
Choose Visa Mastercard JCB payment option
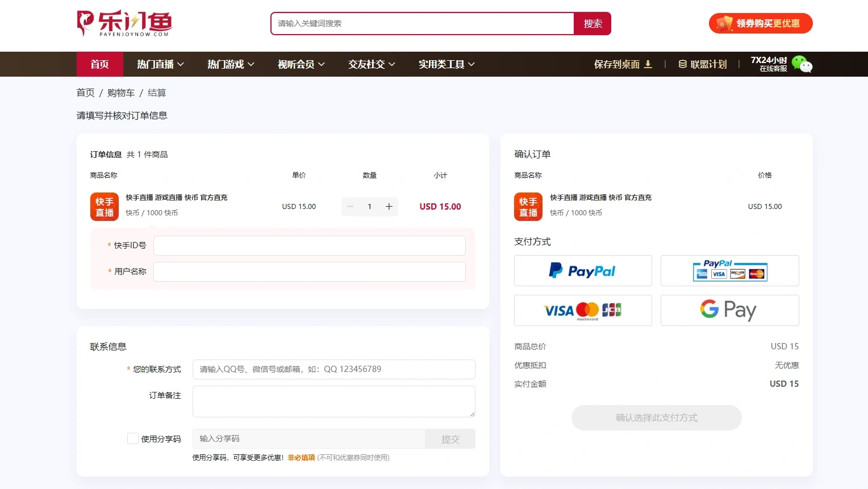click(x=582, y=311)
